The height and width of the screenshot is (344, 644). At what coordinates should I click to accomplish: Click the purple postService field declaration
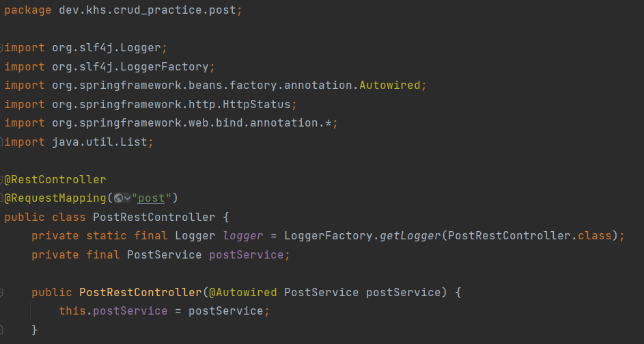tap(246, 254)
